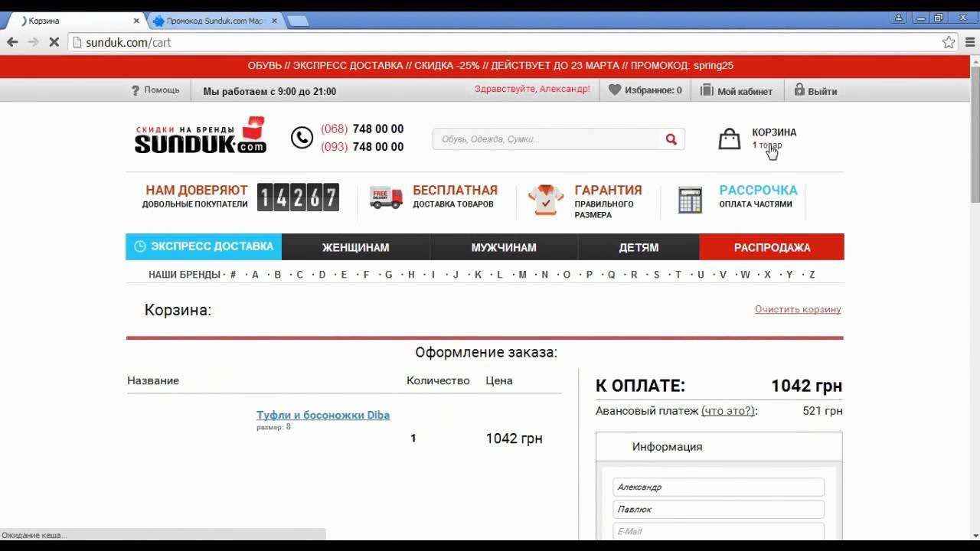Stop page loading with the X button
Screen dimensions: 980x551
(54, 42)
